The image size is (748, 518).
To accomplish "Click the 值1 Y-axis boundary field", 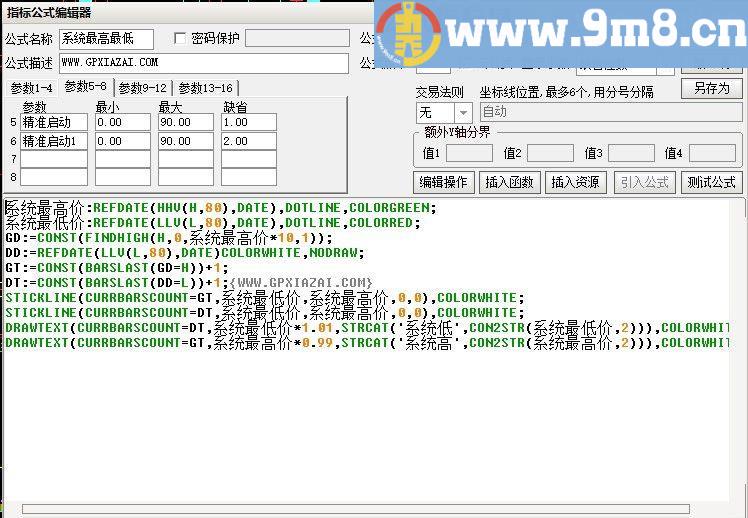I will pyautogui.click(x=469, y=154).
